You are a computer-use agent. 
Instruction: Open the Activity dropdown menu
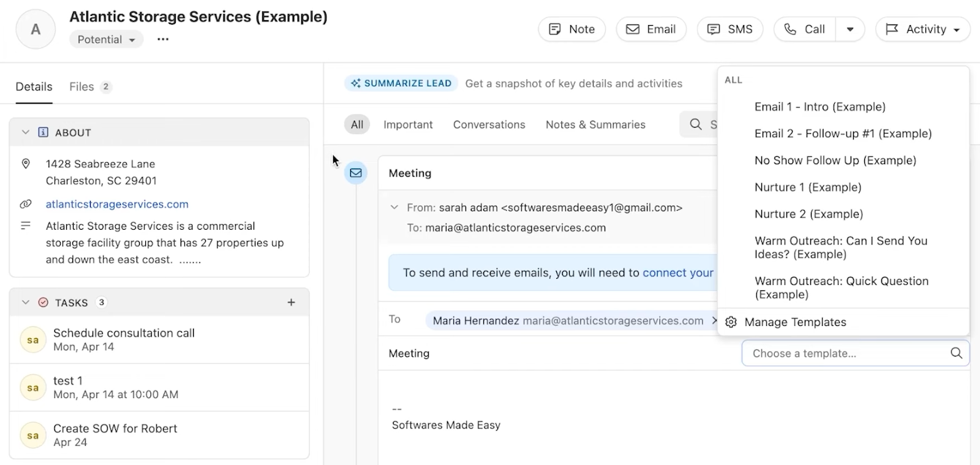[x=922, y=29]
